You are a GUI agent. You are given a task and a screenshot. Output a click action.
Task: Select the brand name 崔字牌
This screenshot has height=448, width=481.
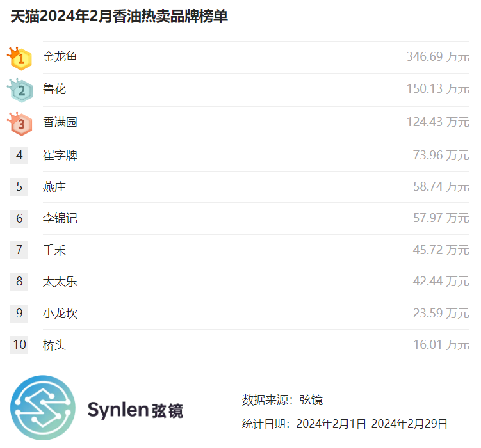[60, 156]
